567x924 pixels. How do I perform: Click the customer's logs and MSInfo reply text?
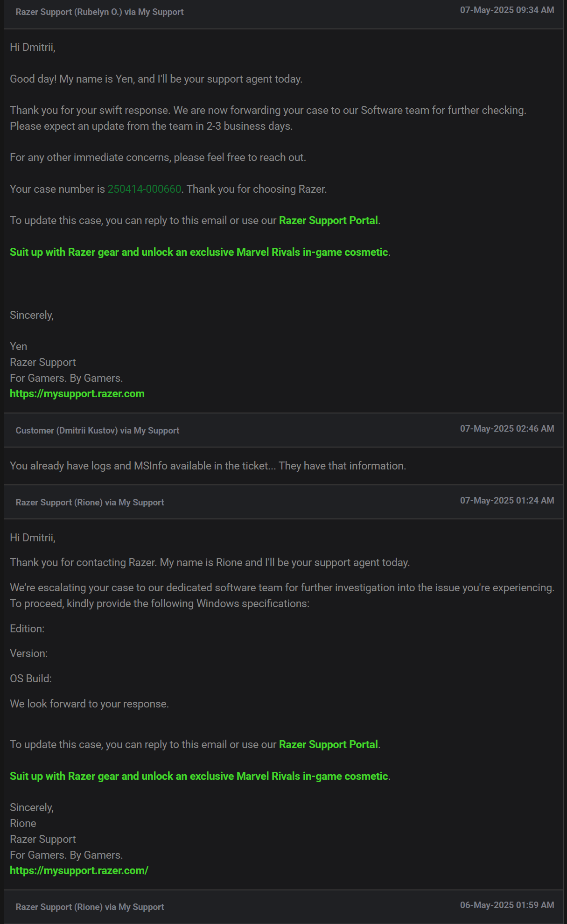208,466
